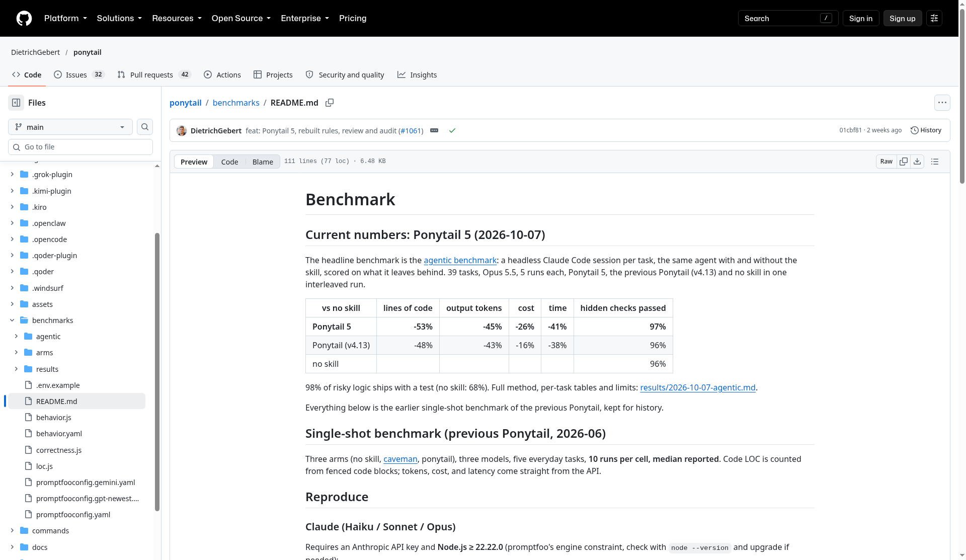The height and width of the screenshot is (560, 966).
Task: Focus the Go to file field
Action: tap(80, 147)
